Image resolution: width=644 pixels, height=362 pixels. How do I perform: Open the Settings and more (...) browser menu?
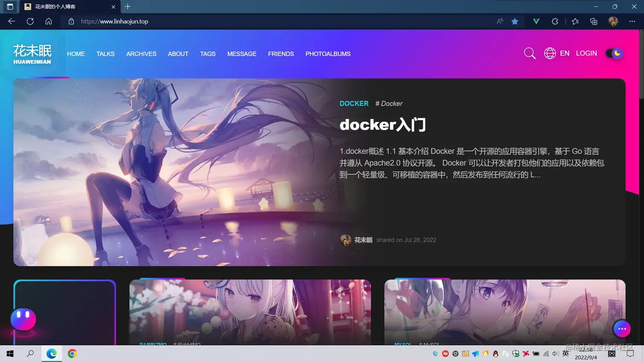[632, 21]
